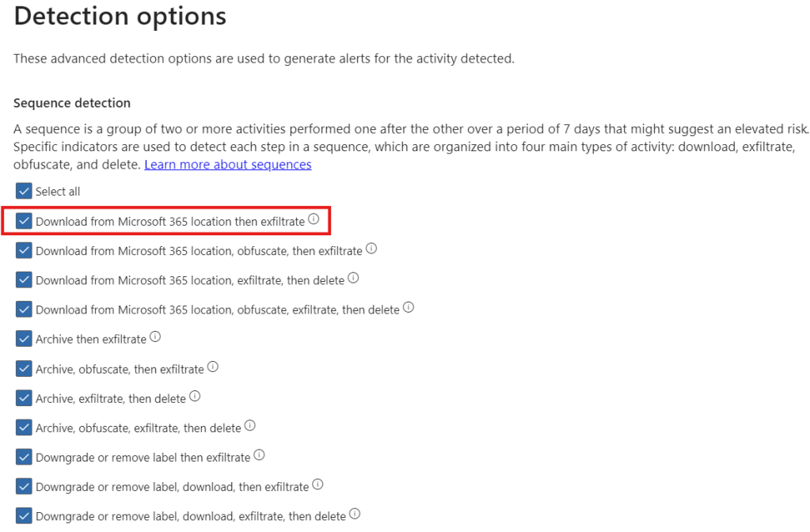Open info for 'Downgrade or remove label, download, then exfiltrate'
The image size is (810, 532).
click(x=318, y=485)
